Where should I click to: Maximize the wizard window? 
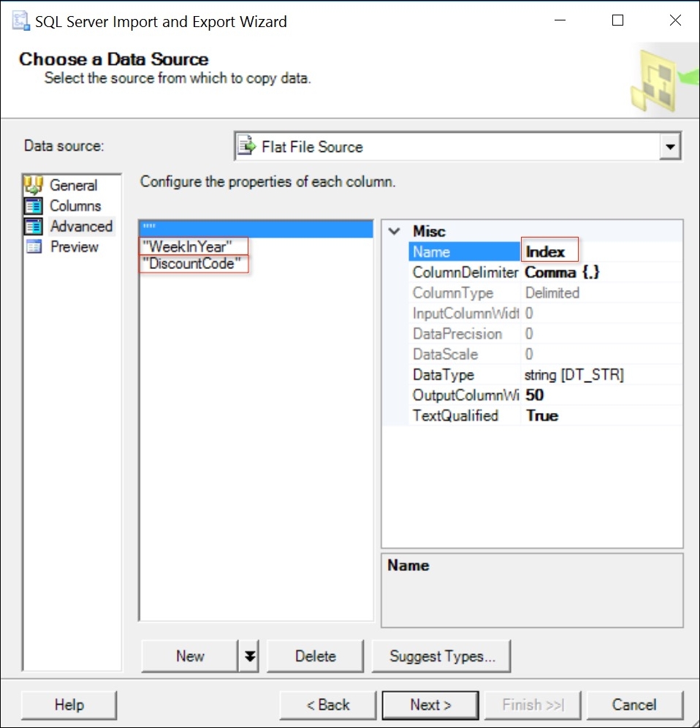(617, 20)
